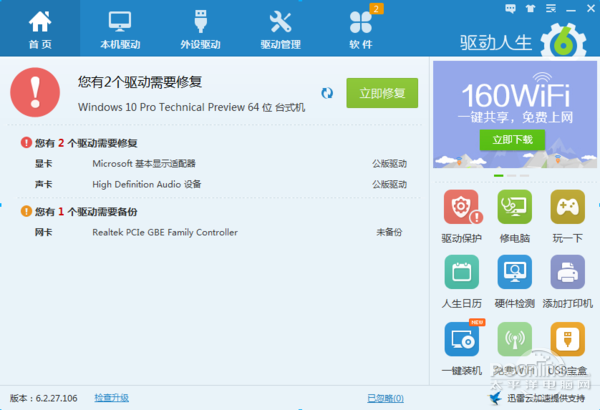Click the 160WiFi banner image
Viewport: 600px width, 410px height.
click(515, 114)
